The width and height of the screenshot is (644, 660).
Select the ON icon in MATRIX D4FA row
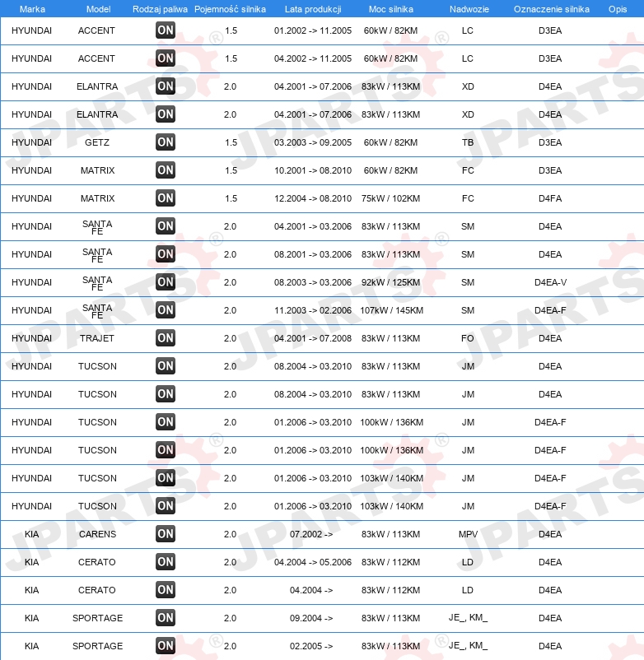(165, 198)
